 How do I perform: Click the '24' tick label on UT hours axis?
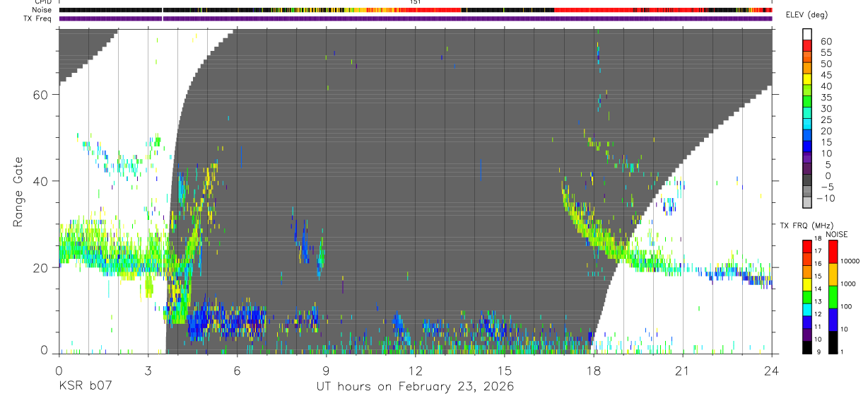pyautogui.click(x=771, y=371)
